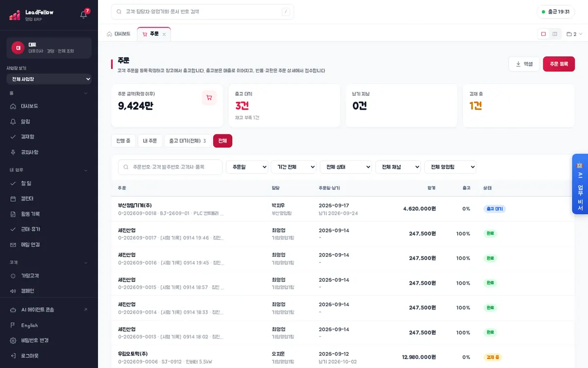Collapse the 홈 sidebar section
The height and width of the screenshot is (368, 588).
[49, 93]
